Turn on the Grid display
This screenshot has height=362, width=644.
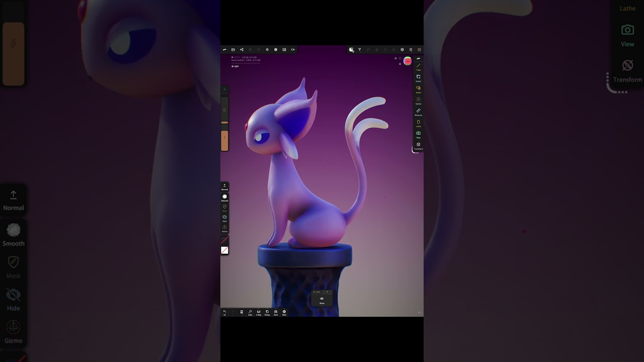[276, 312]
